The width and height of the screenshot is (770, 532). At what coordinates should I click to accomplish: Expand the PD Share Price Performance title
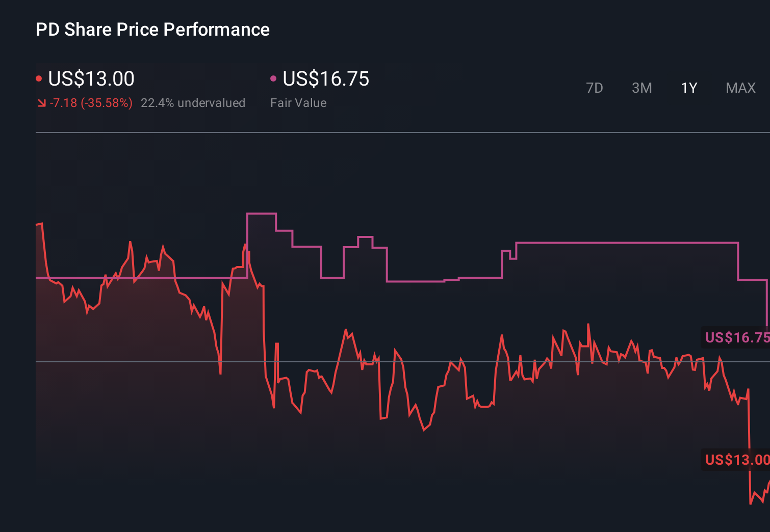click(x=152, y=29)
